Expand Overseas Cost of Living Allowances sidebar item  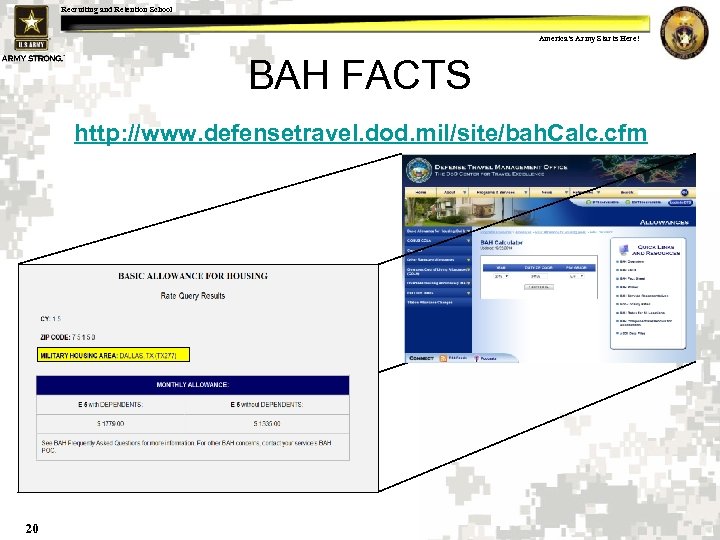point(438,271)
